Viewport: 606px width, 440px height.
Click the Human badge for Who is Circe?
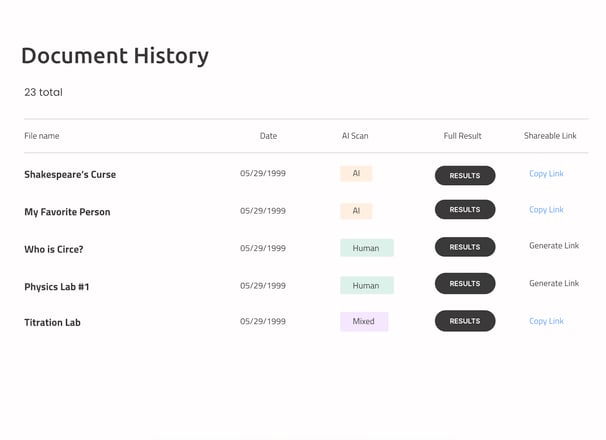tap(367, 248)
